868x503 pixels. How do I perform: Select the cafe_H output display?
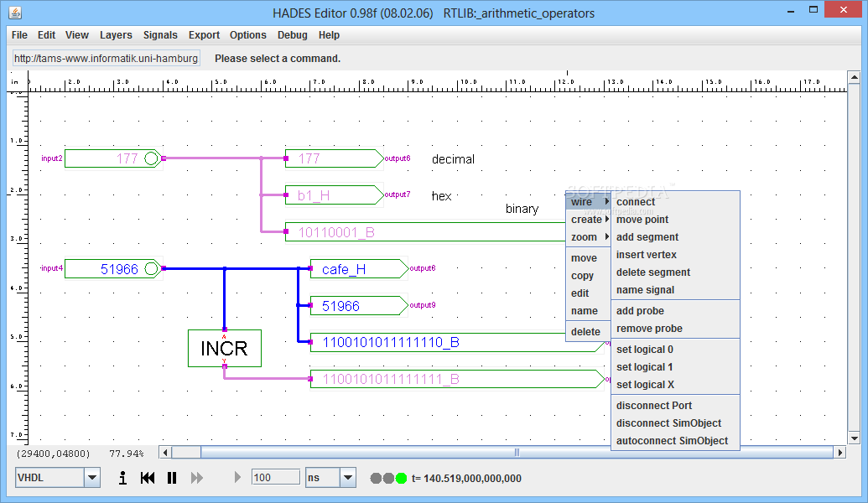359,269
